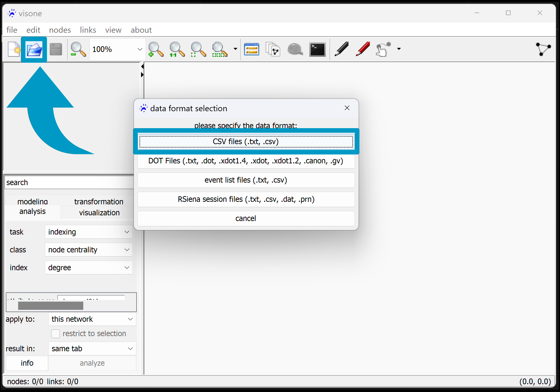Expand the pointer tool dropdown arrow
The width and height of the screenshot is (560, 392).
click(399, 49)
